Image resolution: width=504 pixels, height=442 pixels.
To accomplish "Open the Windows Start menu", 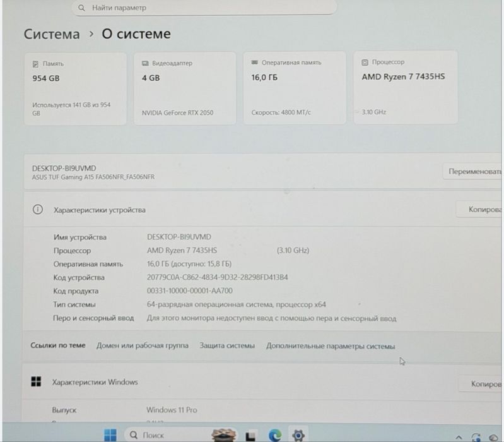I will pyautogui.click(x=110, y=435).
